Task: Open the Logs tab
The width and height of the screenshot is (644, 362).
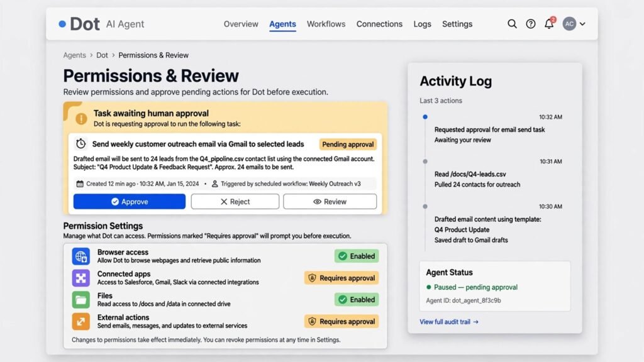Action: point(422,24)
